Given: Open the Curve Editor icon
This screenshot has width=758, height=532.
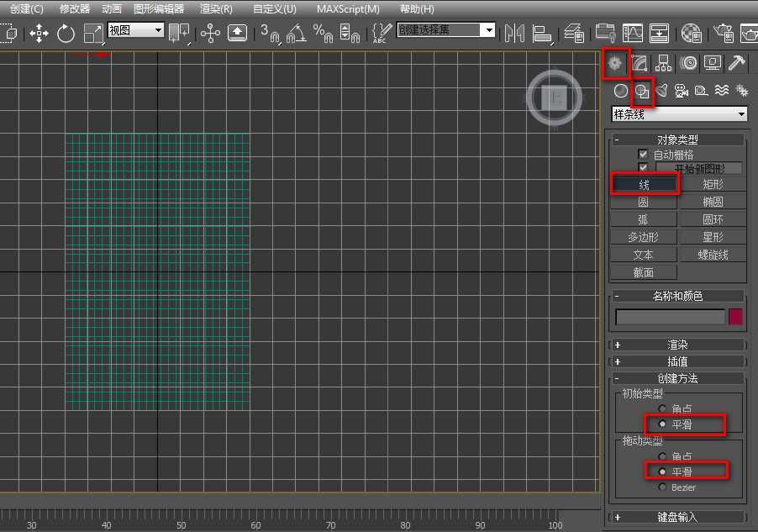Looking at the screenshot, I should (632, 33).
